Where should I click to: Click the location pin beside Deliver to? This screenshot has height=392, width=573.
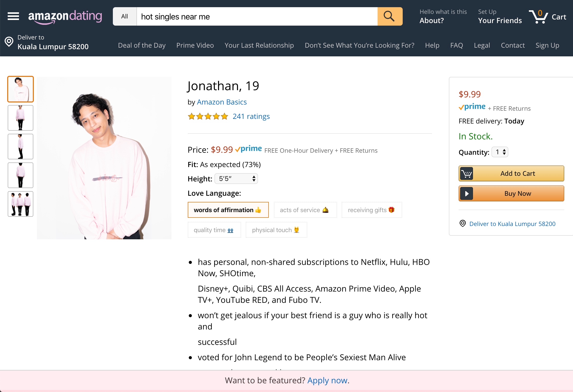9,42
